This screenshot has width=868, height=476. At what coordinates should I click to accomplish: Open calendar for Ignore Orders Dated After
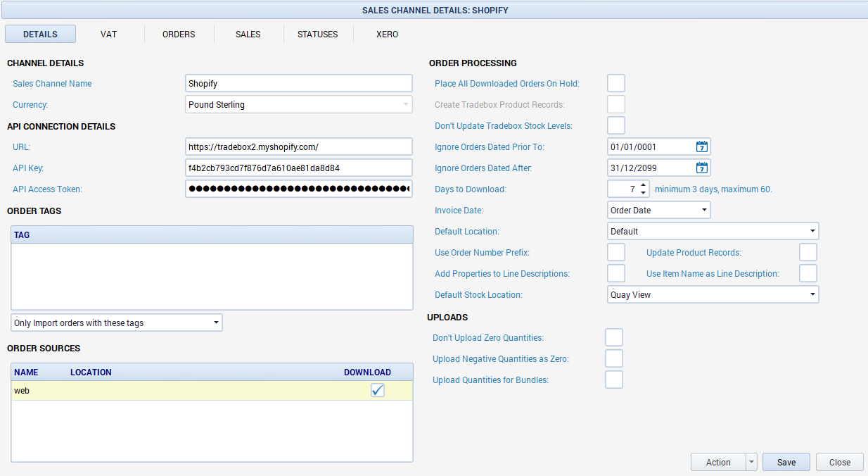tap(701, 168)
